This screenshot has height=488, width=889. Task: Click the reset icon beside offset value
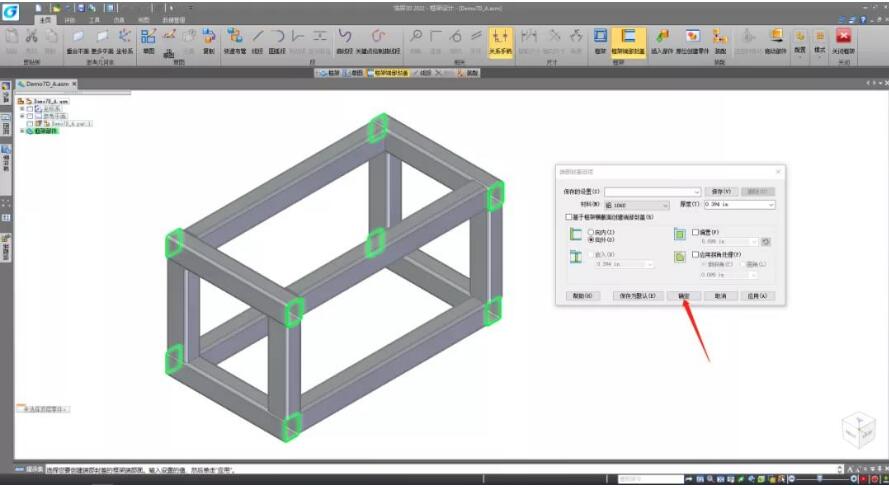coord(765,242)
